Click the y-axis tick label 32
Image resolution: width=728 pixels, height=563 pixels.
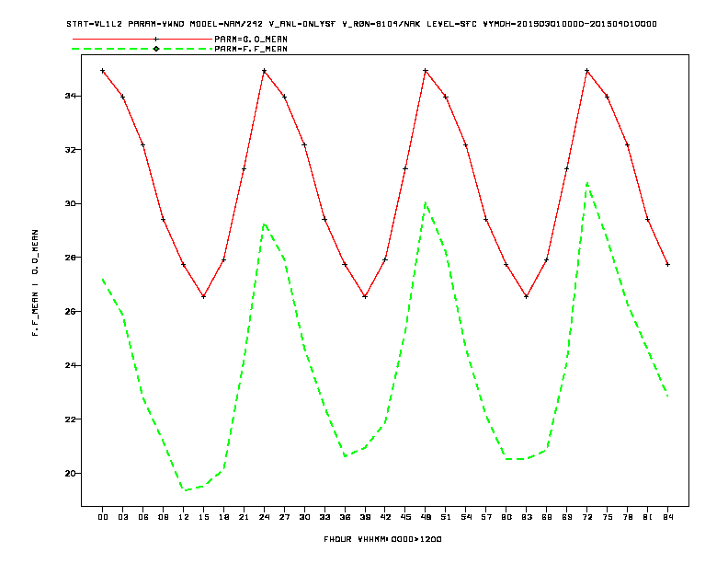click(x=70, y=150)
